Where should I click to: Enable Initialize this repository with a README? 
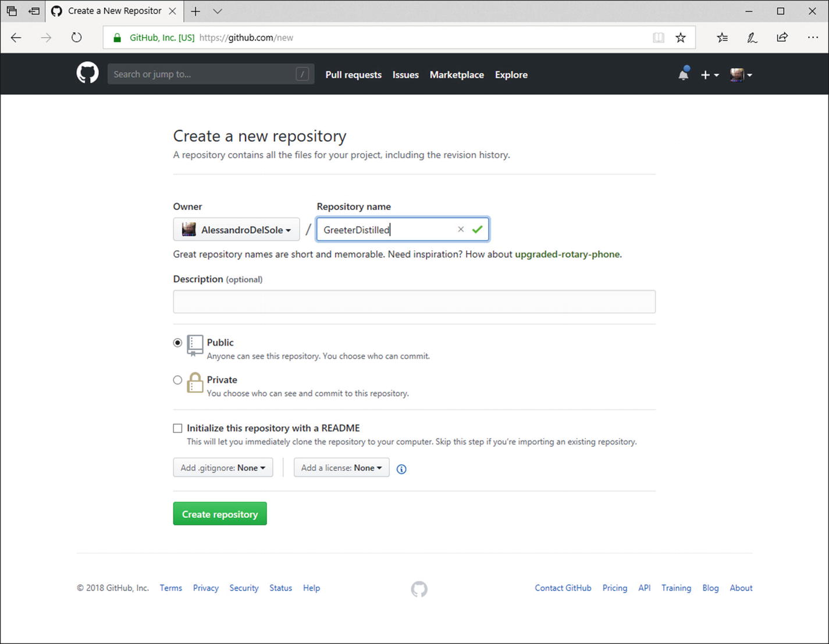(x=178, y=428)
